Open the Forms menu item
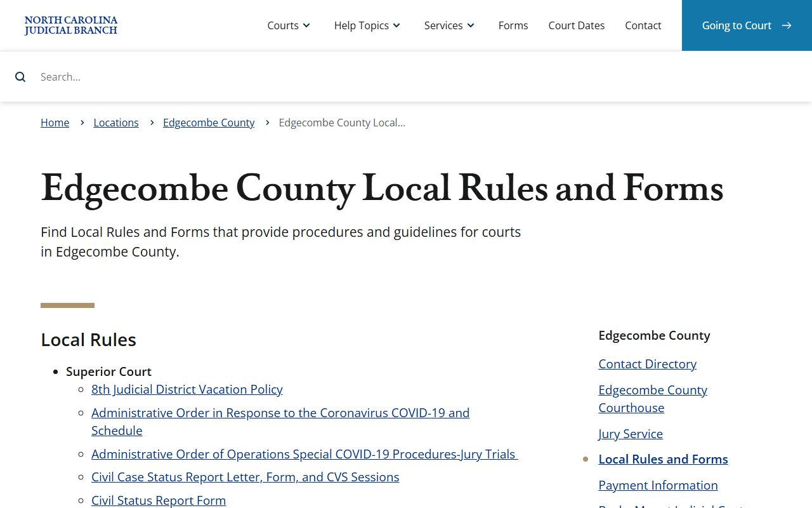 (513, 25)
